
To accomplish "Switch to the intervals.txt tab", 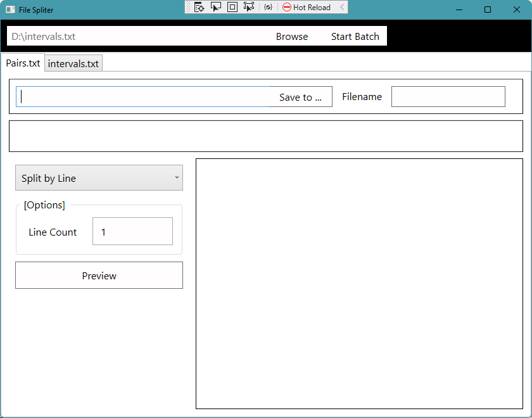I will (x=73, y=63).
